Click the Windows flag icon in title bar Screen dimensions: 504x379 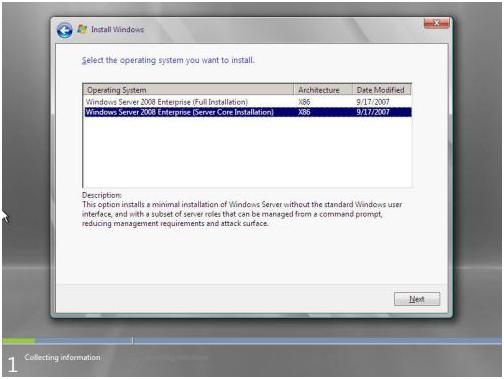click(82, 29)
